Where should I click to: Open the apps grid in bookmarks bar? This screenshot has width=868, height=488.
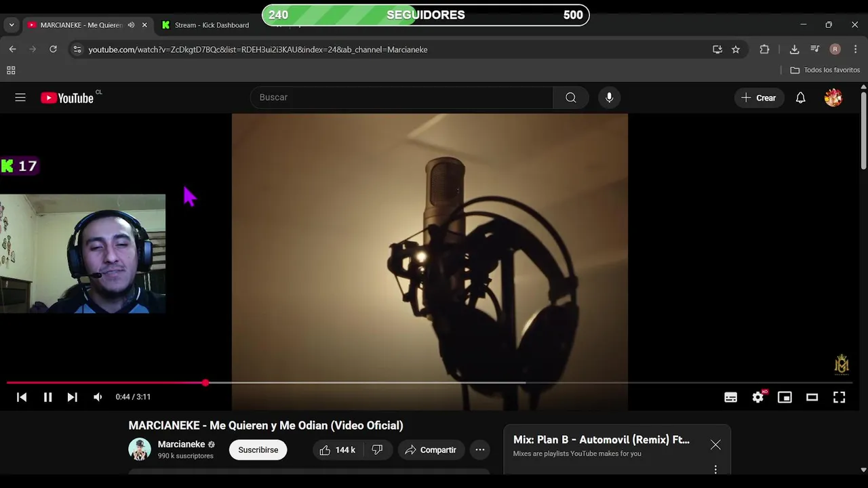coord(11,70)
